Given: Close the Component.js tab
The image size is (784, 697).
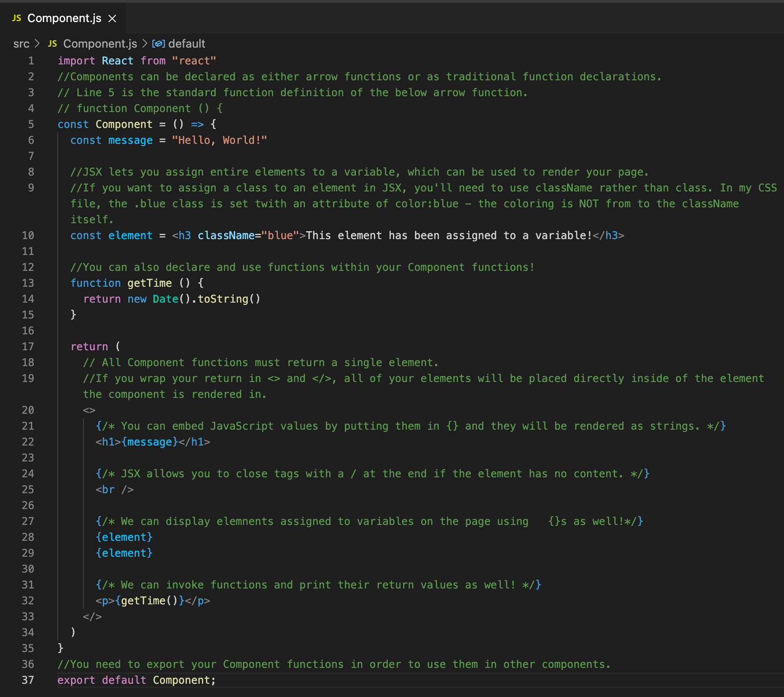Looking at the screenshot, I should tap(113, 18).
